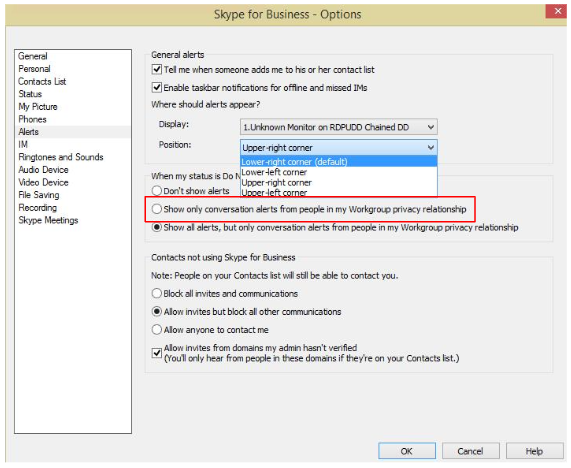Choose 'Block all invites and communications' option
Viewport: 571px width, 468px height.
(157, 293)
